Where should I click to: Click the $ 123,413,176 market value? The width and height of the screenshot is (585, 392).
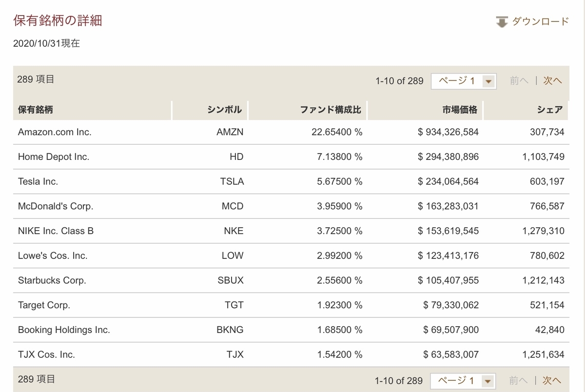[x=448, y=256]
